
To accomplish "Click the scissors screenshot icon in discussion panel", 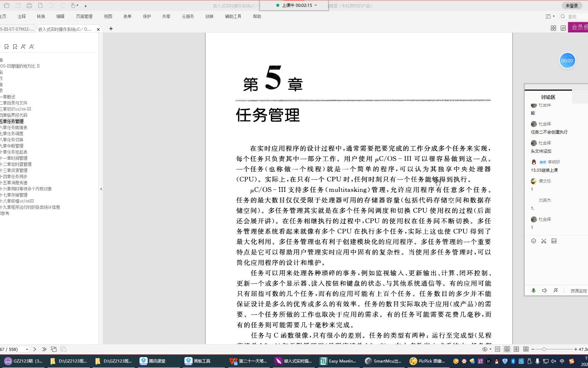I will tap(544, 241).
